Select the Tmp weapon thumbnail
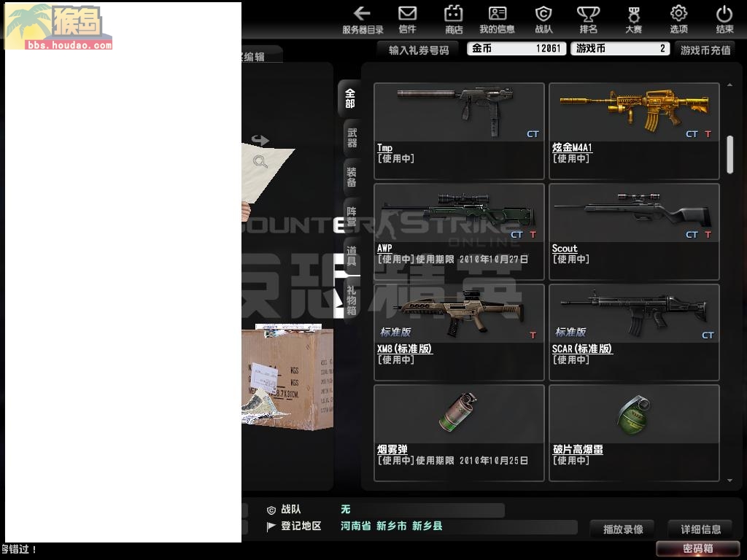The height and width of the screenshot is (560, 747). 460,112
